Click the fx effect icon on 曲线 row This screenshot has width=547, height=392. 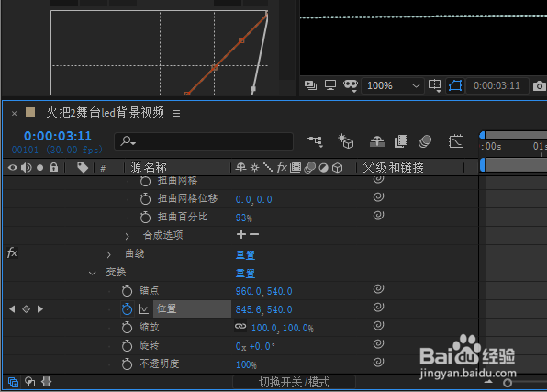tap(12, 252)
